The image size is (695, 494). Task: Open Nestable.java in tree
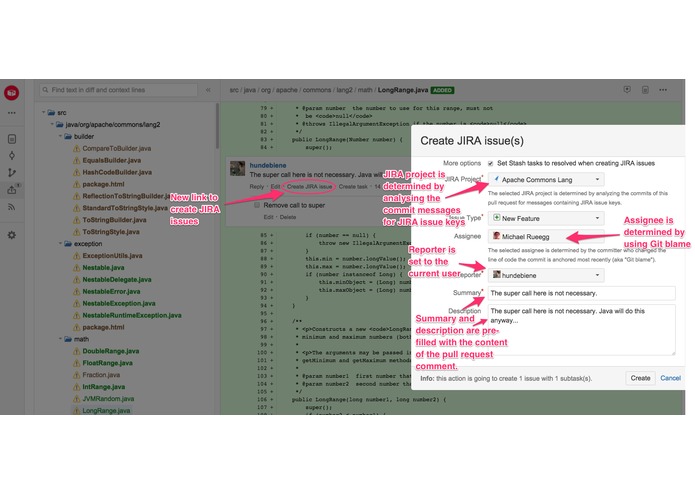tap(103, 268)
